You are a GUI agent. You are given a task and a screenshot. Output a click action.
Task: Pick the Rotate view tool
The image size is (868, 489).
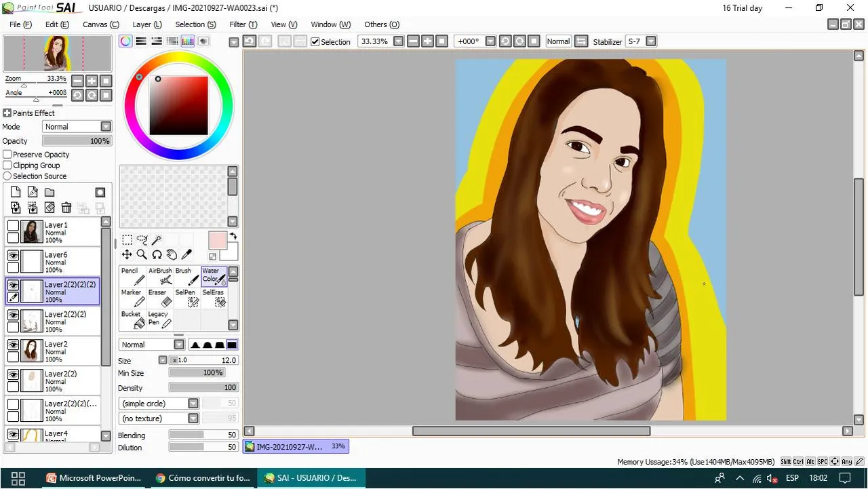point(157,254)
